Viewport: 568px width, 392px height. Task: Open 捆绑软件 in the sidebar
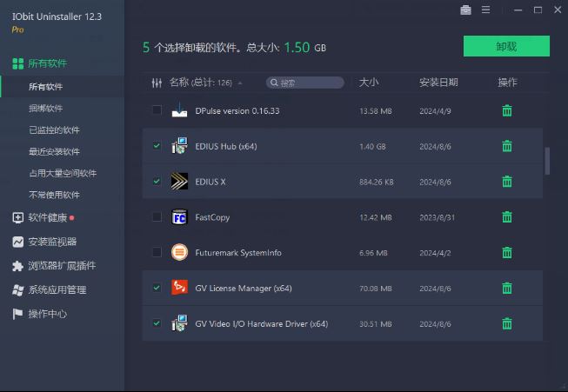point(45,108)
